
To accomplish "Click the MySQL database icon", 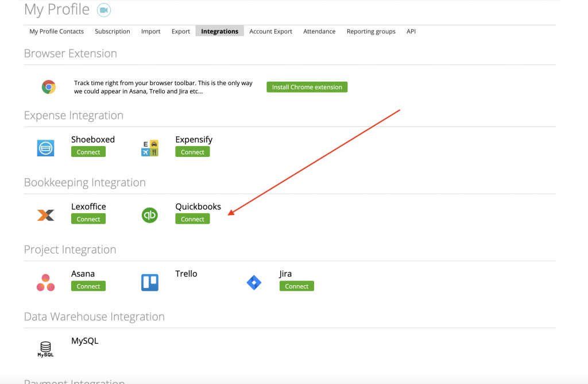I will pos(45,349).
